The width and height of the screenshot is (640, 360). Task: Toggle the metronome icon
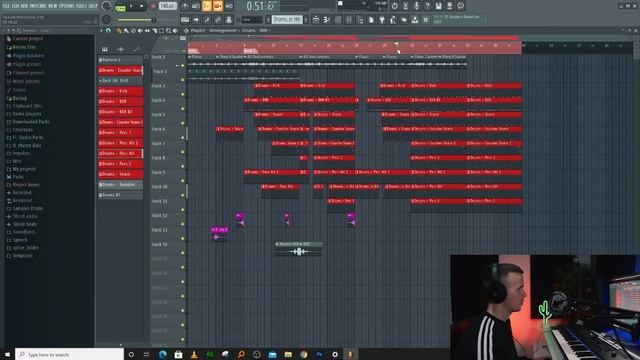(185, 6)
